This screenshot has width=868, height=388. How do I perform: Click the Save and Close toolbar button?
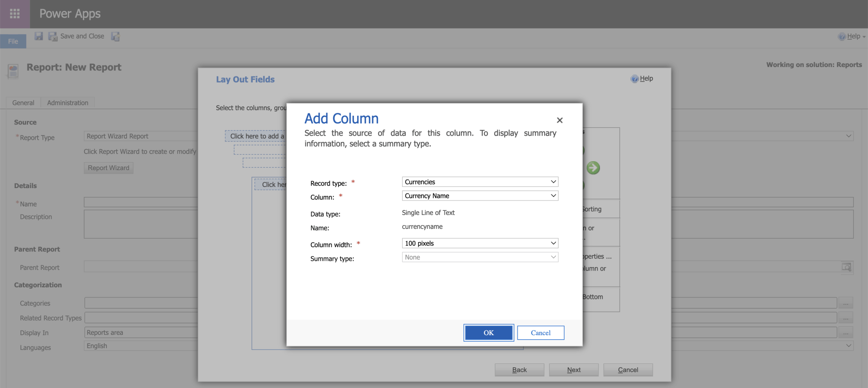pos(77,36)
